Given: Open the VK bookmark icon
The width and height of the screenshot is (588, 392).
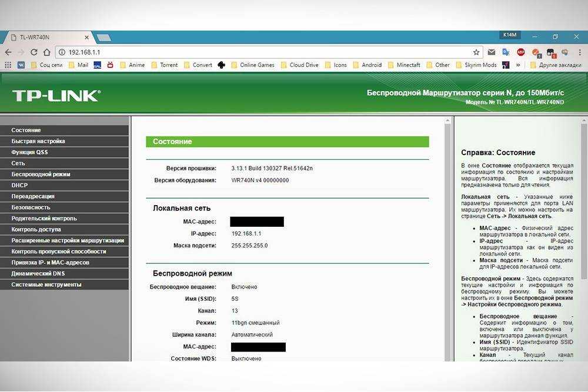Looking at the screenshot, I should coord(21,65).
